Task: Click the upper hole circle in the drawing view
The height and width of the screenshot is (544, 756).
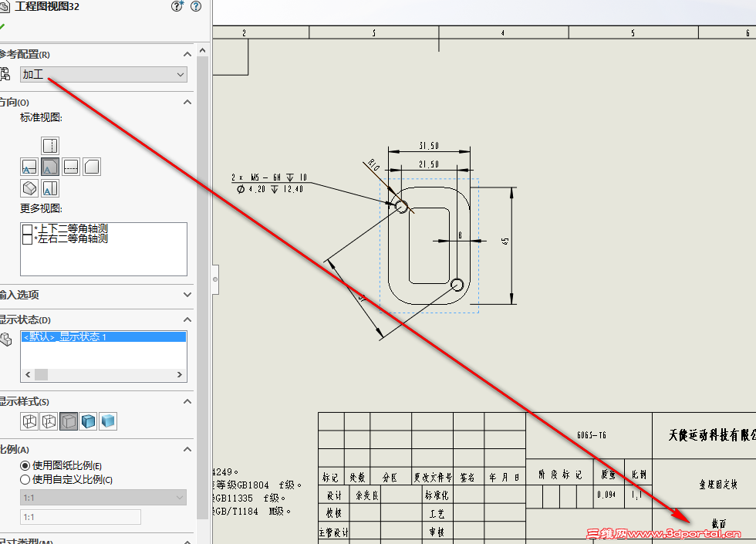Action: 402,207
